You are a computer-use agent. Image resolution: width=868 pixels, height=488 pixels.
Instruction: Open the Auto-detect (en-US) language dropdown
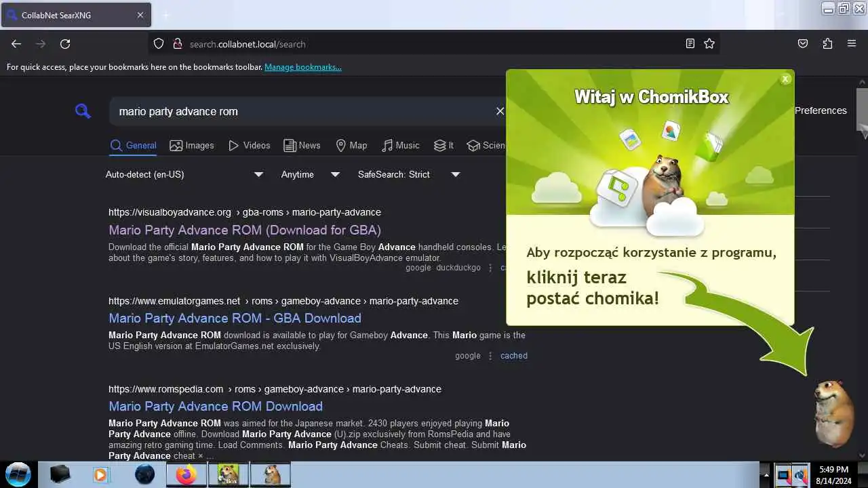pos(184,174)
